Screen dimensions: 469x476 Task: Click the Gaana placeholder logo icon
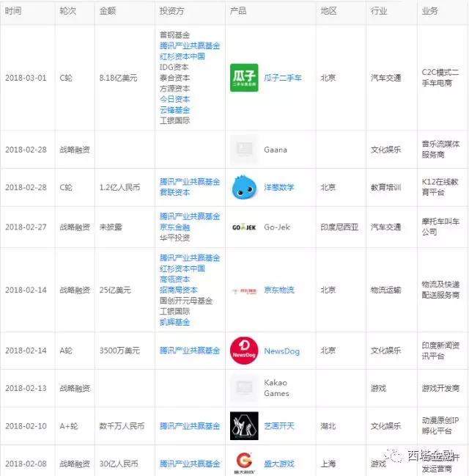[x=244, y=150]
